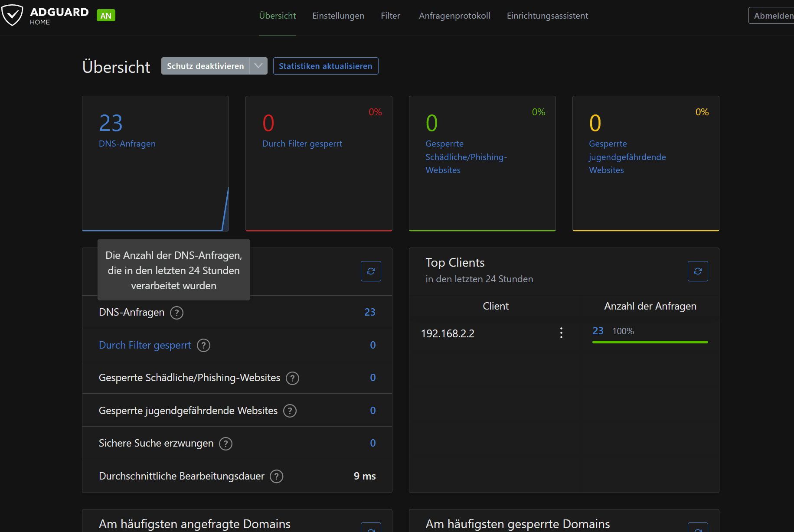Open the Durch Filter gesperrt link in table
794x532 pixels.
[x=145, y=345]
